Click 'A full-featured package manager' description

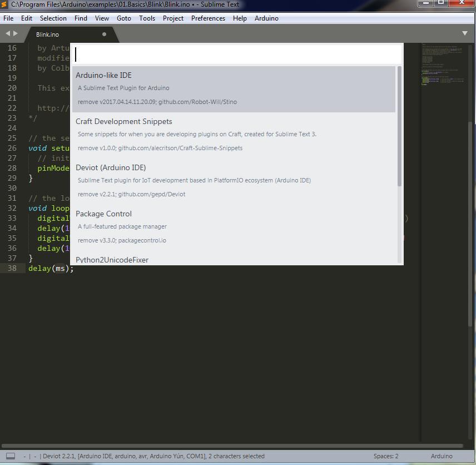[x=122, y=226]
